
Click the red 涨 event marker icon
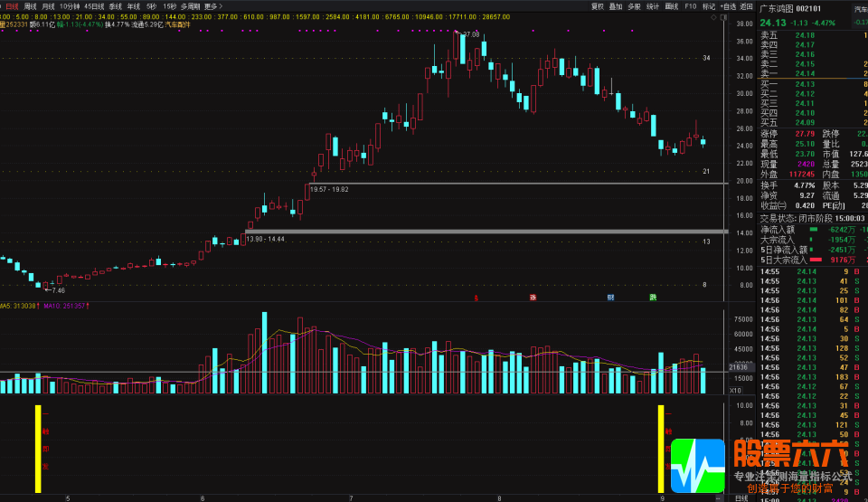(x=533, y=297)
